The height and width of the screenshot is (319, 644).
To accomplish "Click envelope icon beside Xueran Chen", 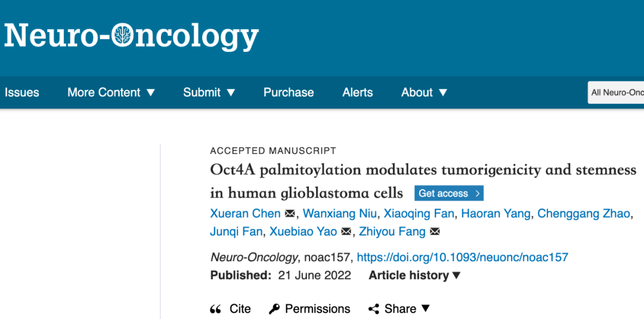I will pyautogui.click(x=290, y=213).
